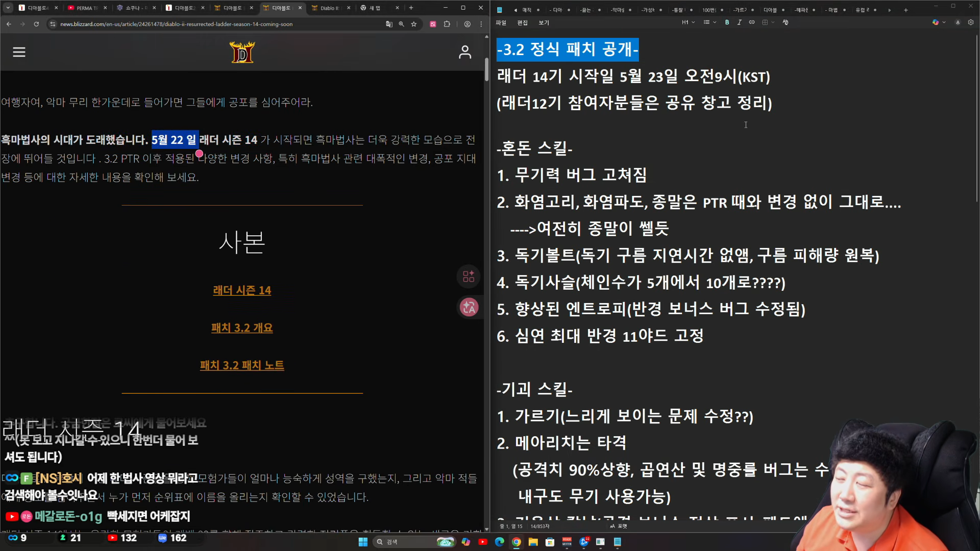
Task: Close the 새 탭 Chrome tab
Action: click(397, 8)
